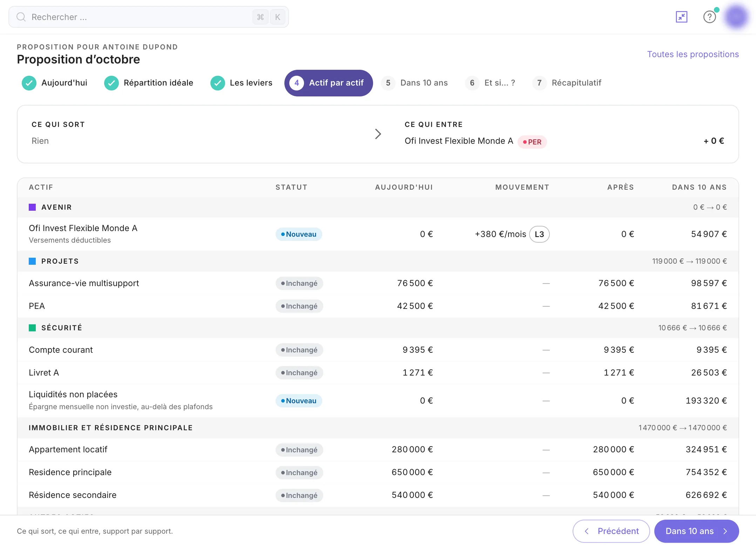Click the Précédent button
This screenshot has width=756, height=547.
tap(611, 531)
